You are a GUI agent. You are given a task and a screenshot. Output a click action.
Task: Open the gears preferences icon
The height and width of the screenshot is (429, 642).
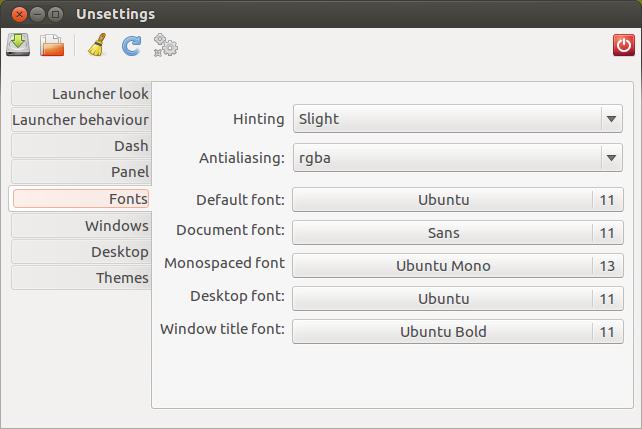[x=165, y=45]
